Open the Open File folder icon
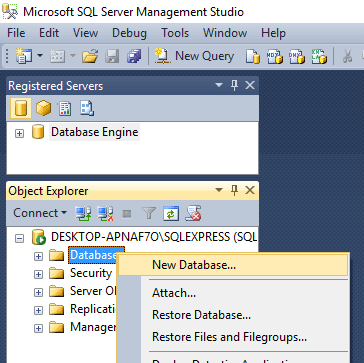Image resolution: width=364 pixels, height=363 pixels. coord(90,56)
